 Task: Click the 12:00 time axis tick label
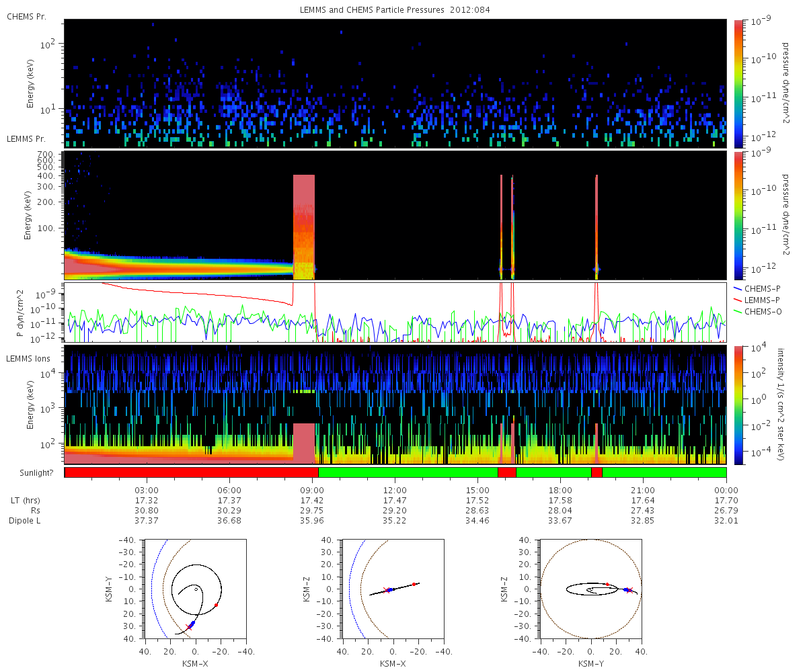point(395,489)
